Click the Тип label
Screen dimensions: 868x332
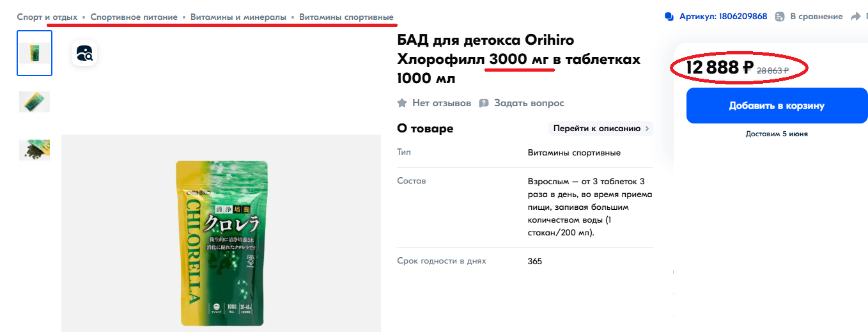click(404, 152)
